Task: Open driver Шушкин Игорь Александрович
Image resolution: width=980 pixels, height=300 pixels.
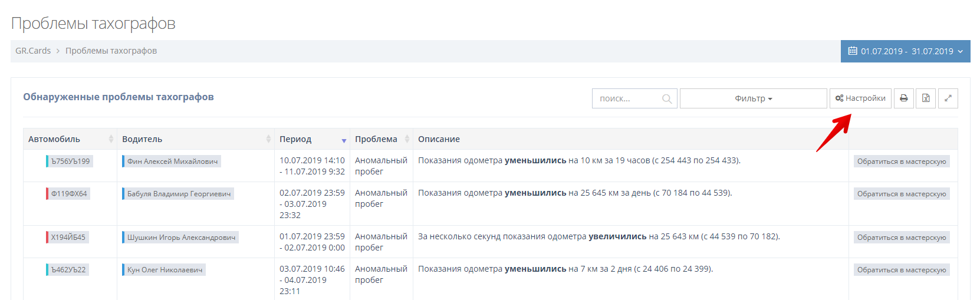Action: [x=180, y=238]
